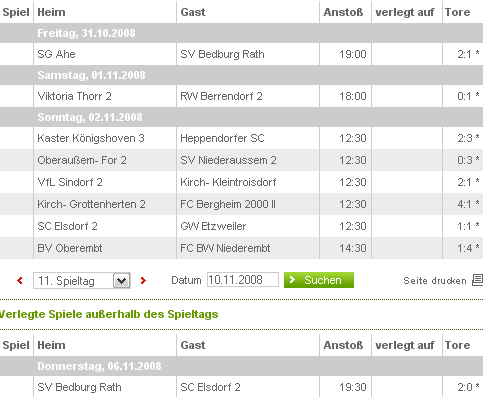Click the top Tore column header
Viewport: 483px width, 397px height.
457,12
